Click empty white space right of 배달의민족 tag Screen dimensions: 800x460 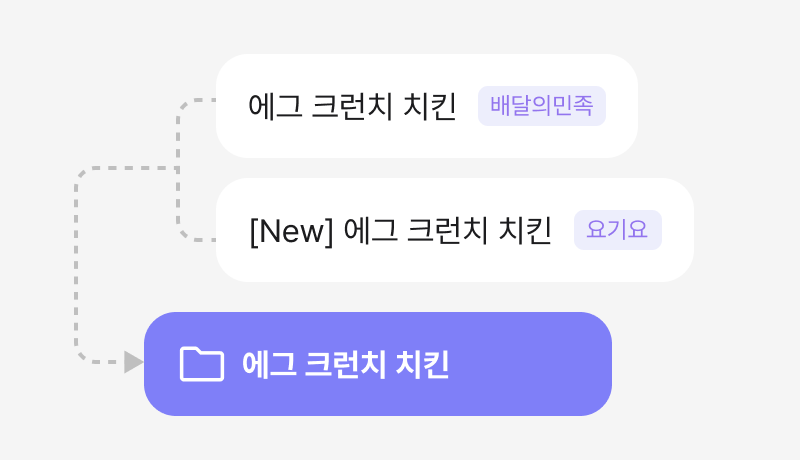(x=622, y=106)
